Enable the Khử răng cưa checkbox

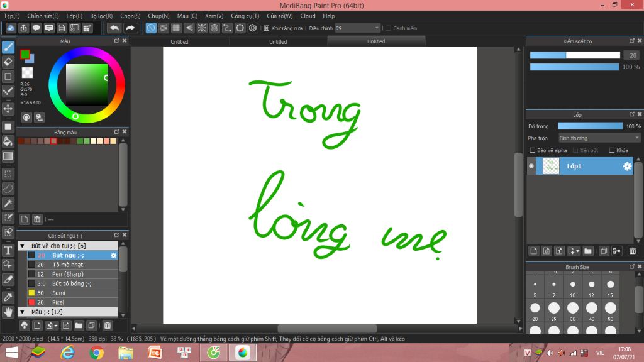point(268,28)
